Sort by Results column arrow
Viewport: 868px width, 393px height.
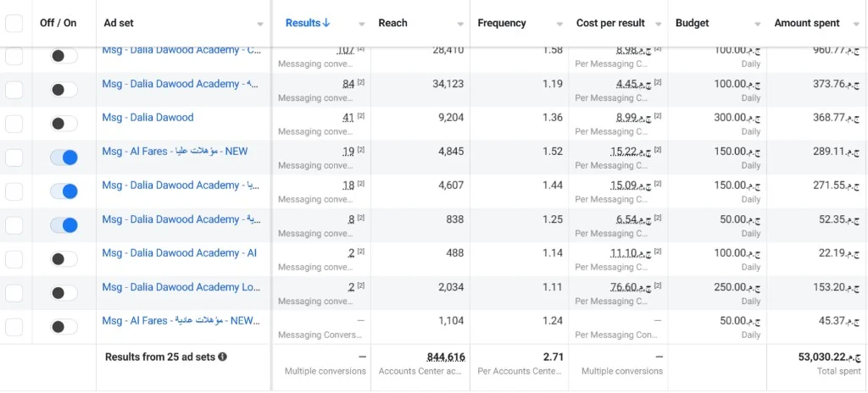pos(326,23)
